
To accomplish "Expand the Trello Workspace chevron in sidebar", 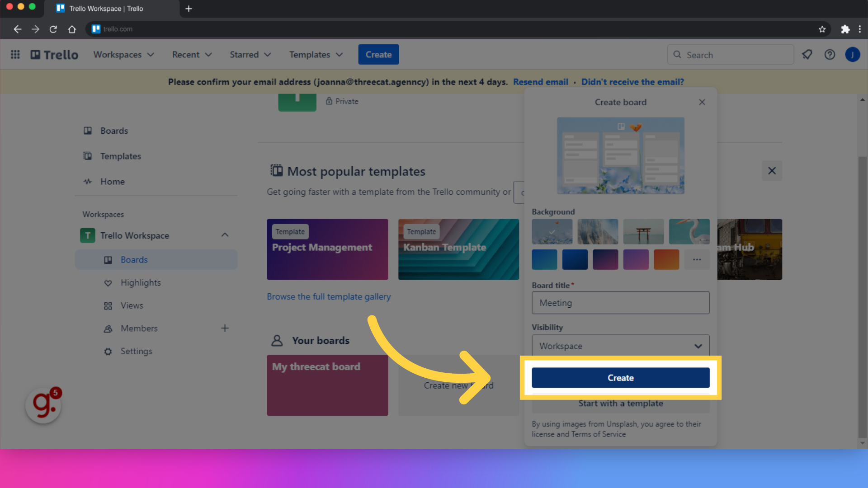I will pos(225,235).
